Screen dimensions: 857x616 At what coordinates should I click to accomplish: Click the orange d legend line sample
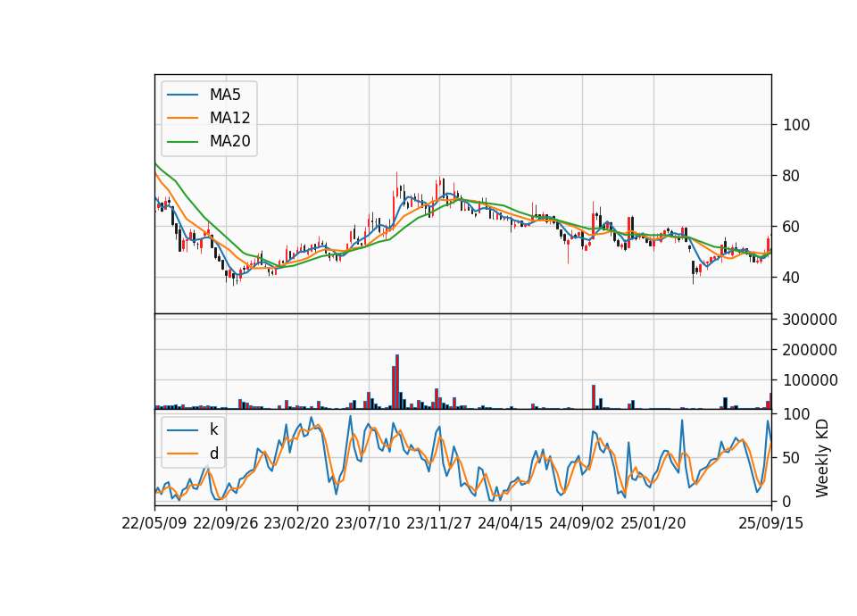[x=182, y=454]
